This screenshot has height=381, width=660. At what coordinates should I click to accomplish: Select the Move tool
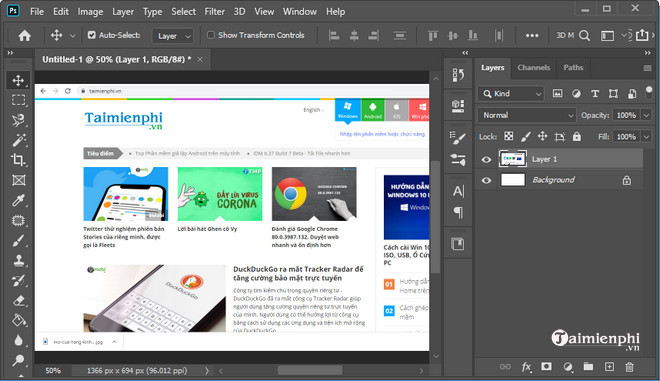(x=18, y=80)
